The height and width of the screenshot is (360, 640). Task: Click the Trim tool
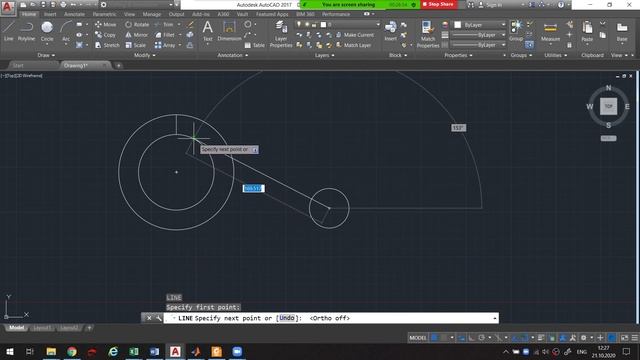164,24
